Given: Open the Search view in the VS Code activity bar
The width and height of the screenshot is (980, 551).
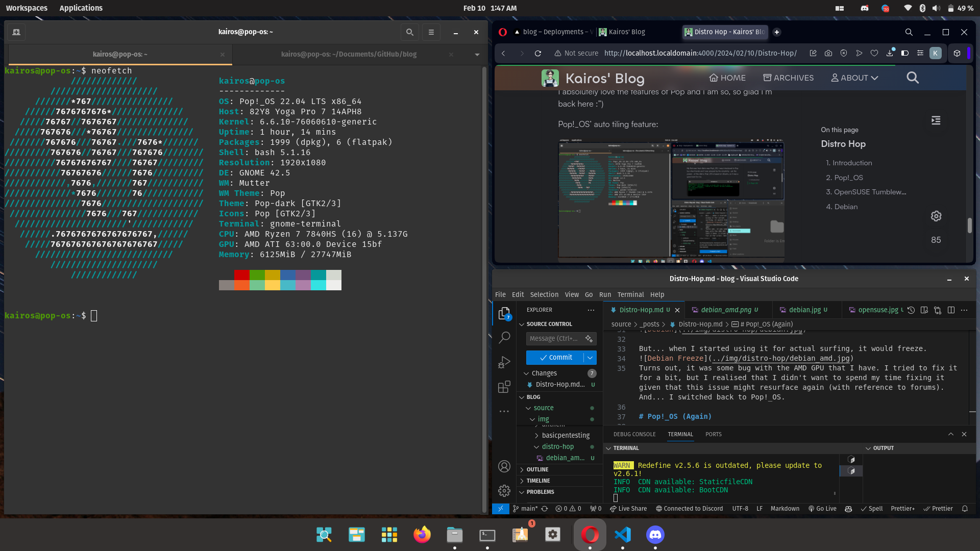Looking at the screenshot, I should (x=504, y=337).
